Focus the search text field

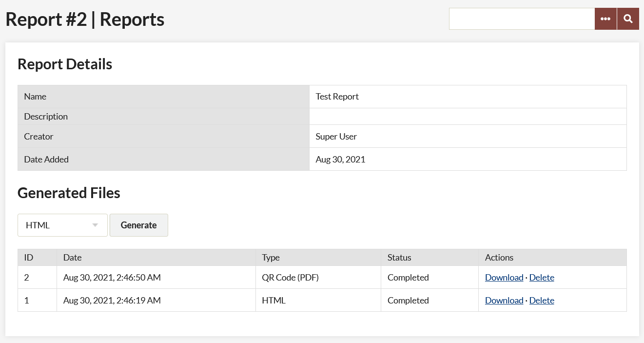[522, 19]
